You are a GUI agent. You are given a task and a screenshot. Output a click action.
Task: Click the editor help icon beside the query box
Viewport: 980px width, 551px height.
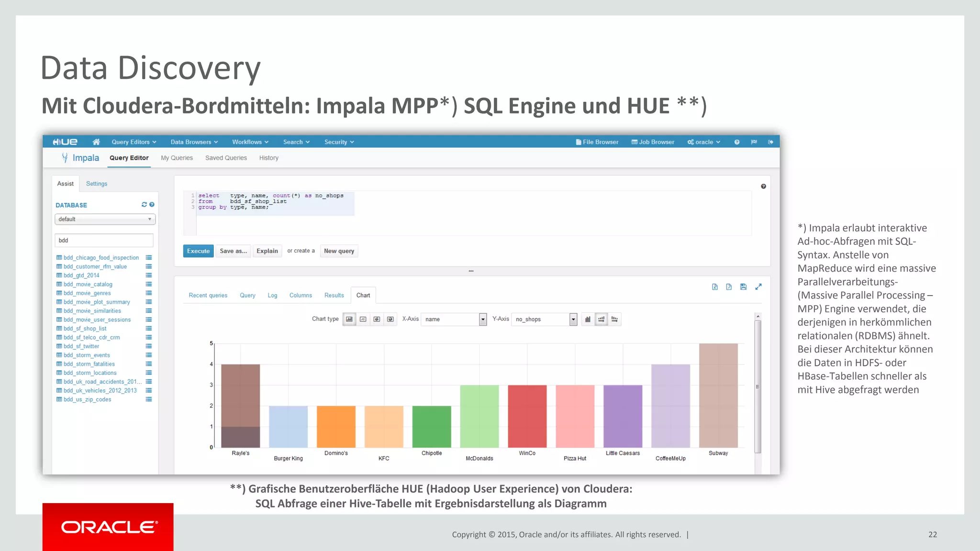point(763,187)
